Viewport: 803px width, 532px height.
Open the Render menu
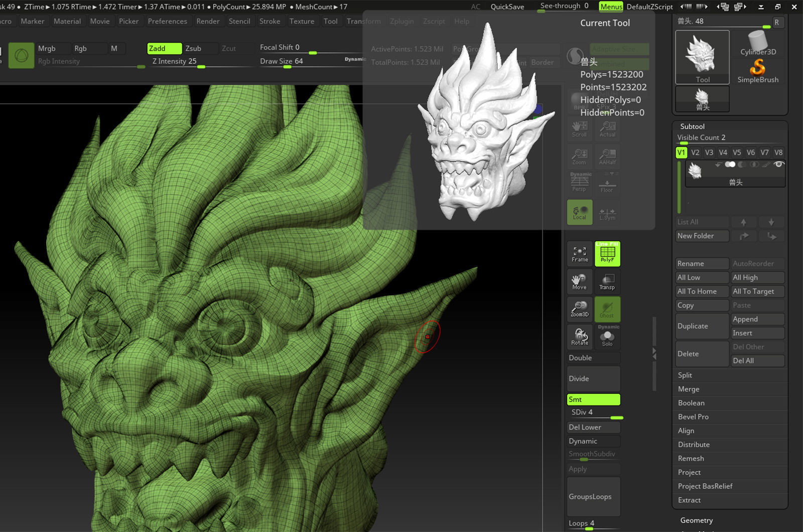208,21
